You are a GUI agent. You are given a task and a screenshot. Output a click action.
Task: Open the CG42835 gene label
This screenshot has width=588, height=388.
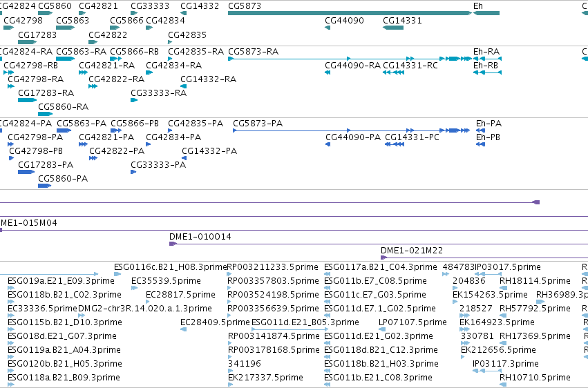pyautogui.click(x=187, y=35)
